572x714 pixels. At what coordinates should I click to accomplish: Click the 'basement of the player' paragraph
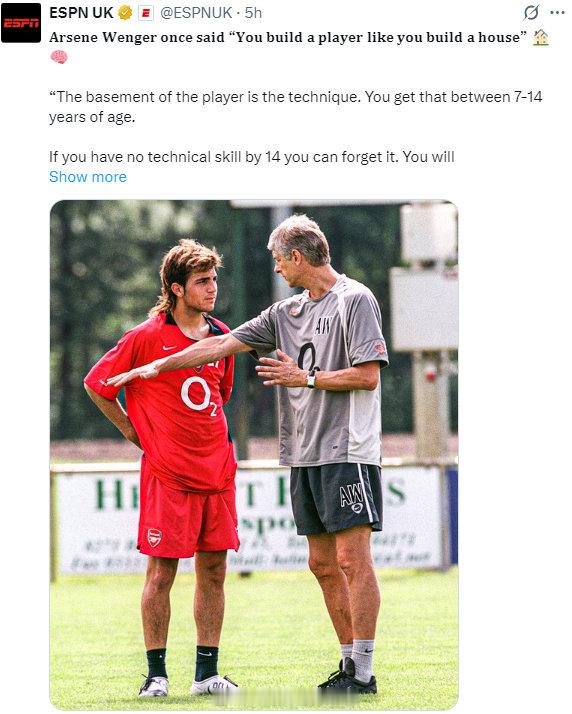pyautogui.click(x=296, y=107)
